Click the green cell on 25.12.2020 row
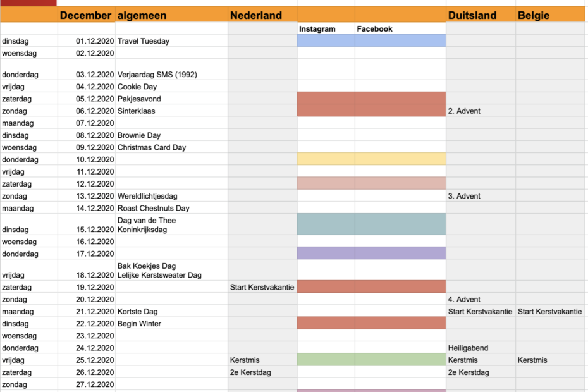Image resolution: width=588 pixels, height=392 pixels. coord(371,360)
